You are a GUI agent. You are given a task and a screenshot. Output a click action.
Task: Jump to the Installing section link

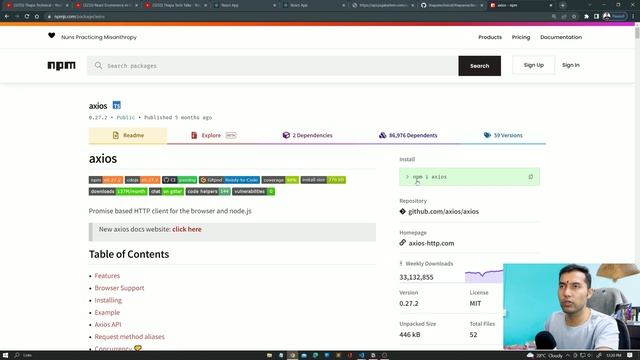pos(108,300)
